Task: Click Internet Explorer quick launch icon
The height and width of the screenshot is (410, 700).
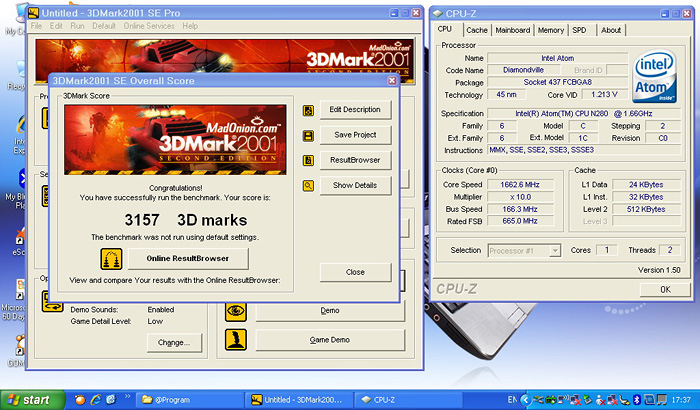Action: click(96, 399)
